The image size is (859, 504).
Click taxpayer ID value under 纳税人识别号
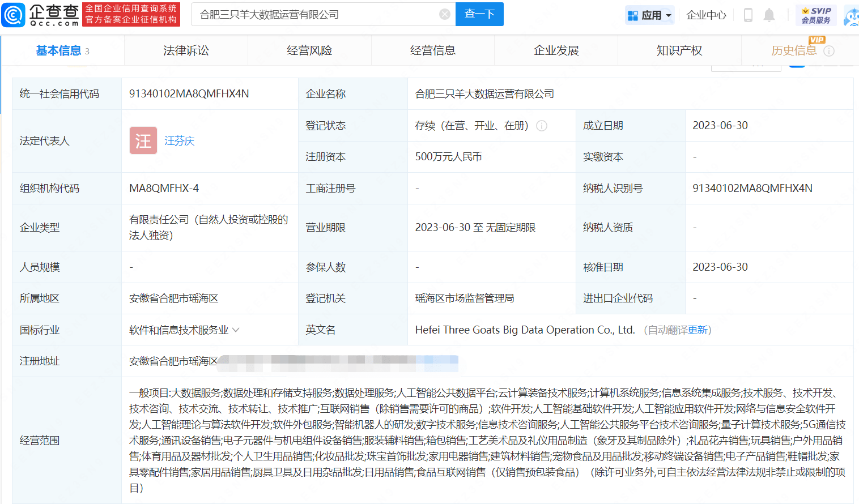(752, 188)
